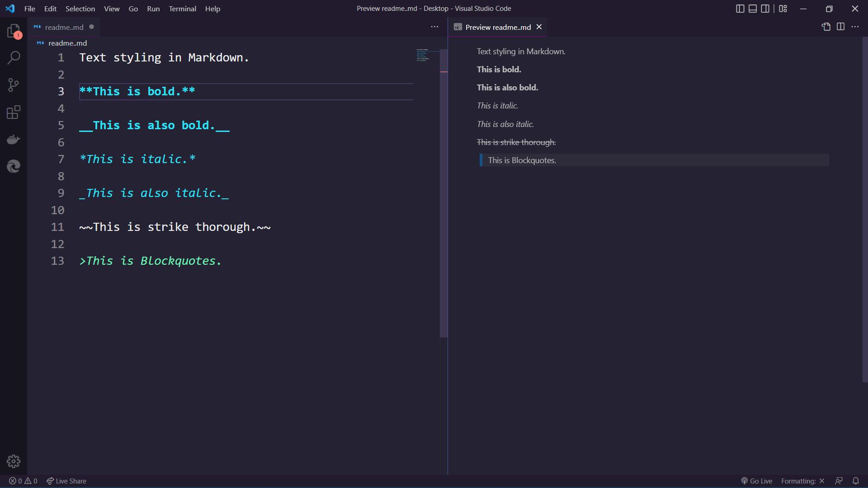The width and height of the screenshot is (868, 488).
Task: Open the Extensions view
Action: click(x=14, y=112)
